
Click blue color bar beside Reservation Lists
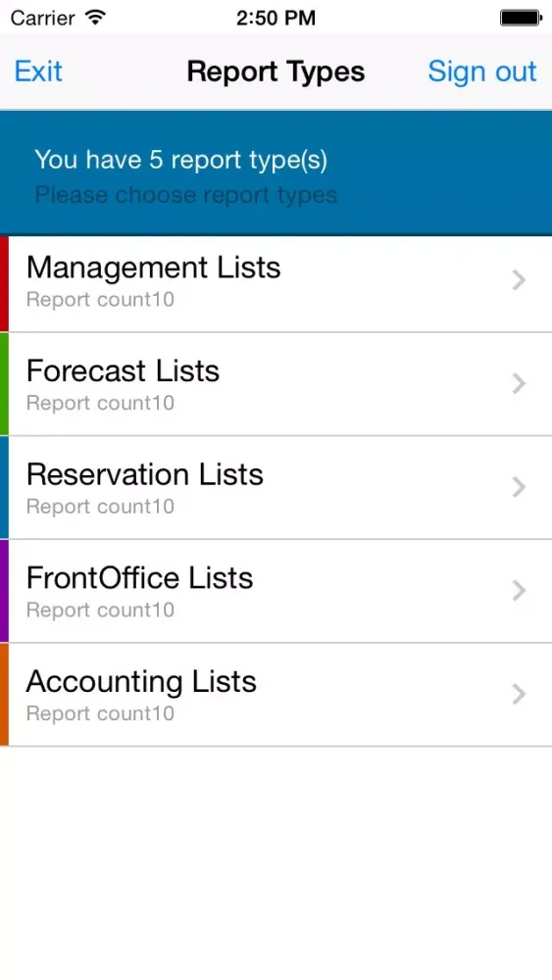coord(4,487)
